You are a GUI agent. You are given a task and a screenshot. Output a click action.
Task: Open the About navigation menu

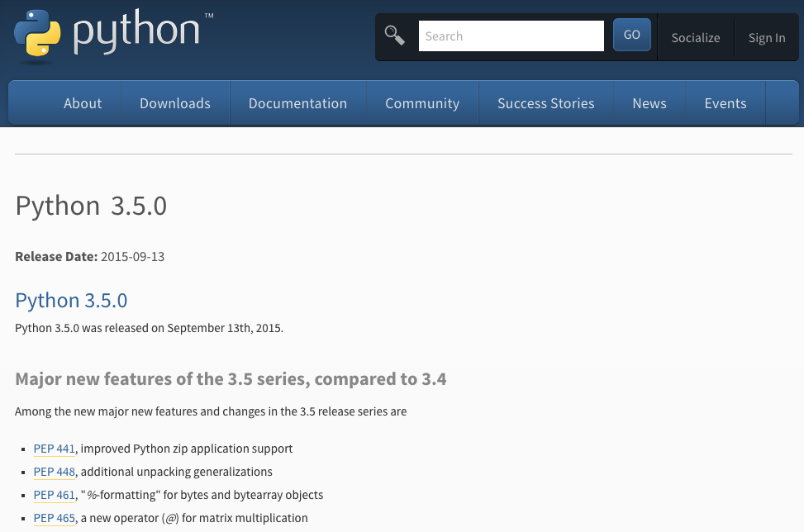(x=83, y=103)
